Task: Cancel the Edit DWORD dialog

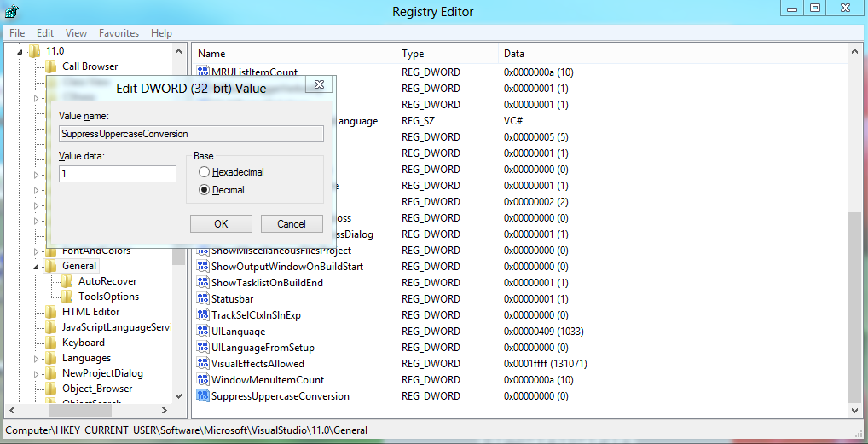Action: tap(291, 223)
